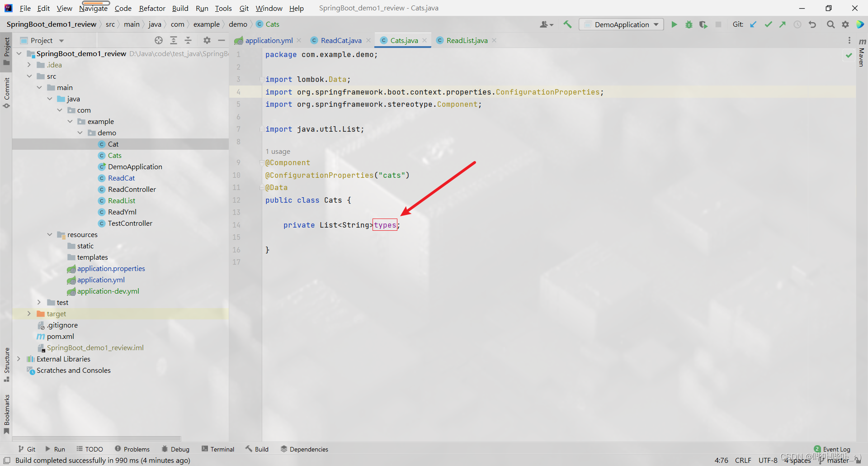The width and height of the screenshot is (868, 466).
Task: Open the File menu
Action: point(25,8)
